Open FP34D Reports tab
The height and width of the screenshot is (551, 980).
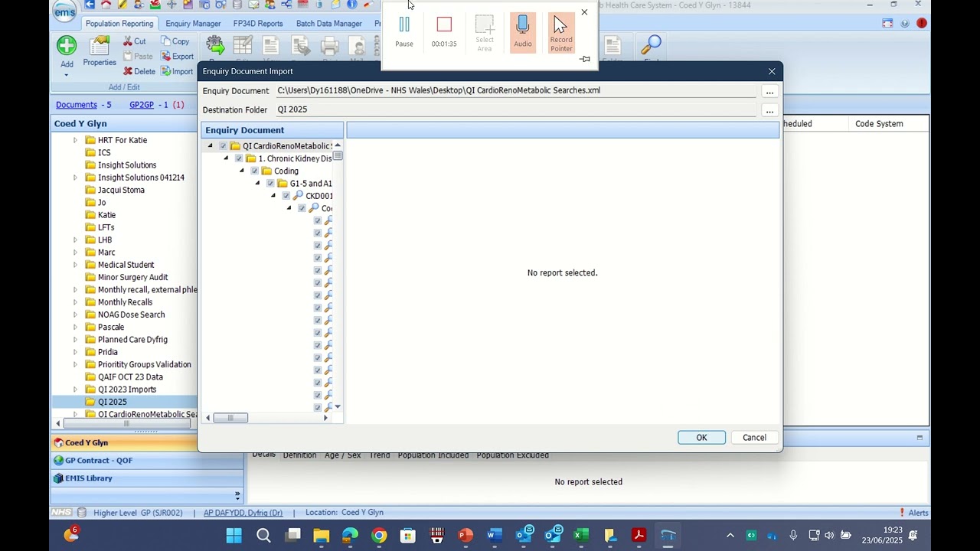tap(258, 24)
